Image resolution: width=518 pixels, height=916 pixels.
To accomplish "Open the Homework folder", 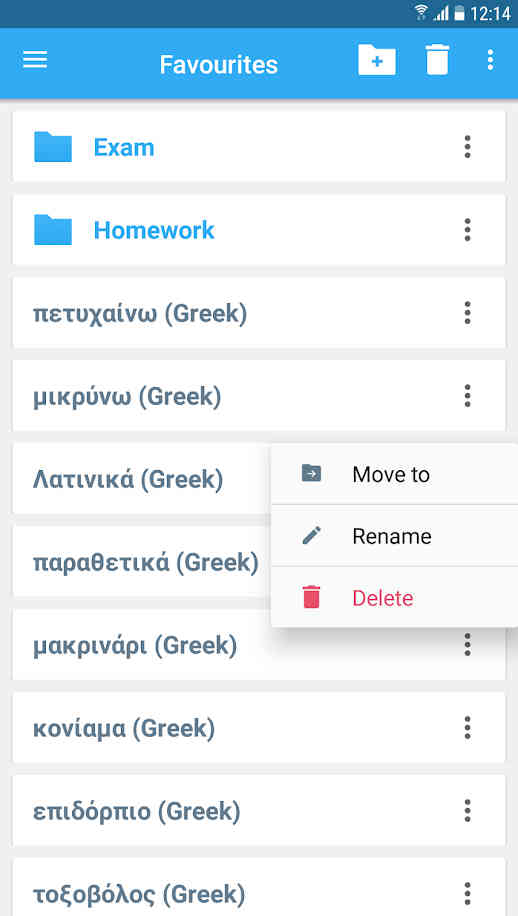I will (x=259, y=230).
